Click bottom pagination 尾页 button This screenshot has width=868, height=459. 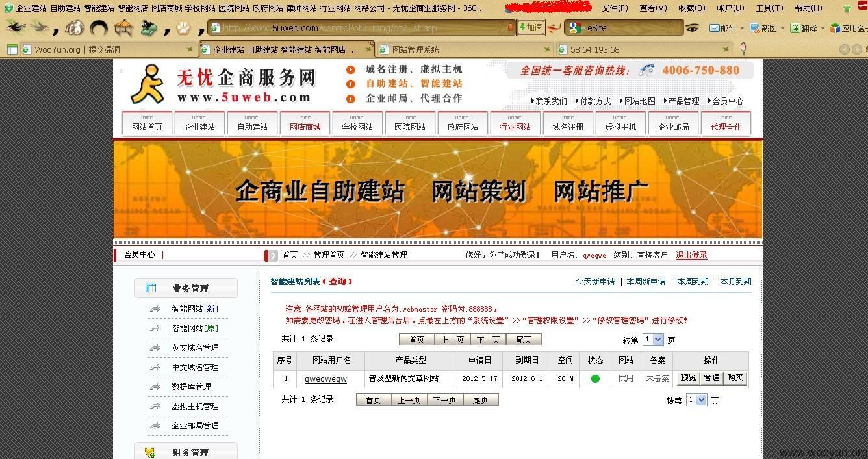click(x=480, y=400)
